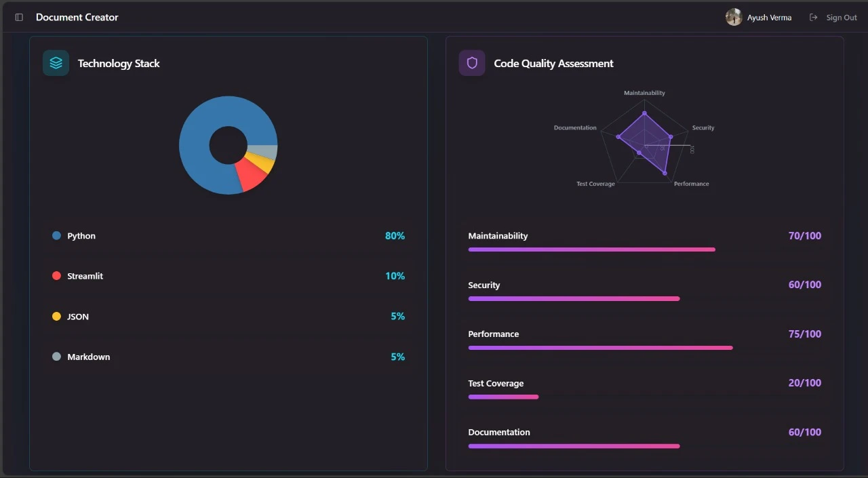Click the blue Python legend dot
Screen dimensions: 868x478
click(56, 236)
